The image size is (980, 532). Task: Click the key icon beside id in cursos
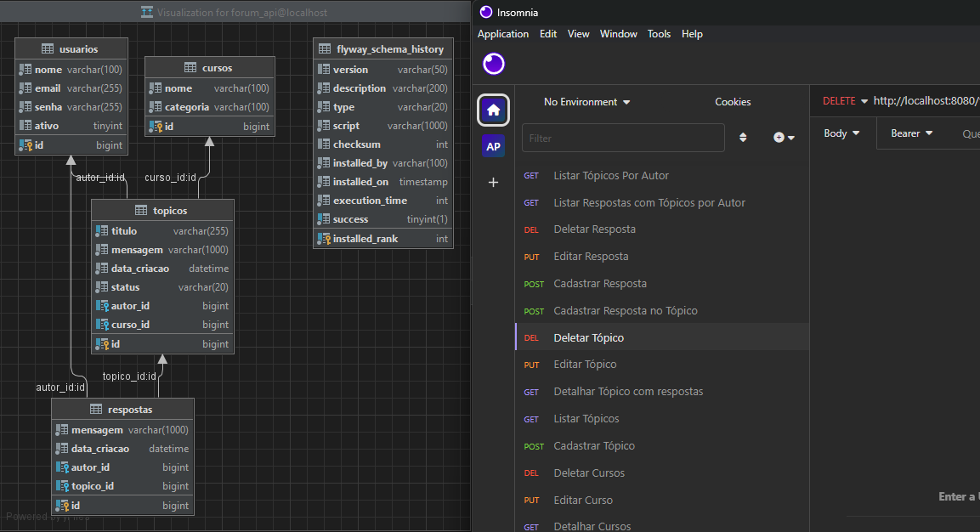[157, 125]
